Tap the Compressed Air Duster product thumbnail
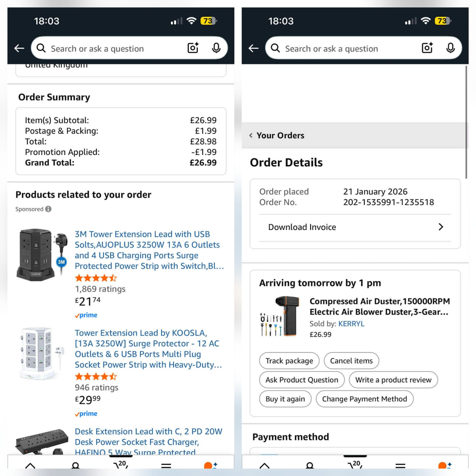 pyautogui.click(x=280, y=316)
